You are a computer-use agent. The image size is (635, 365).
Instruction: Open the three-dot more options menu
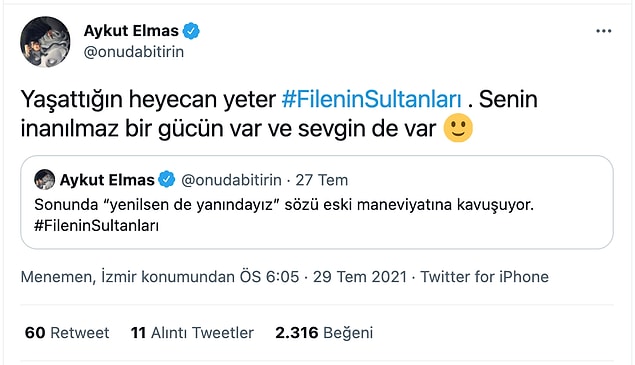(603, 31)
